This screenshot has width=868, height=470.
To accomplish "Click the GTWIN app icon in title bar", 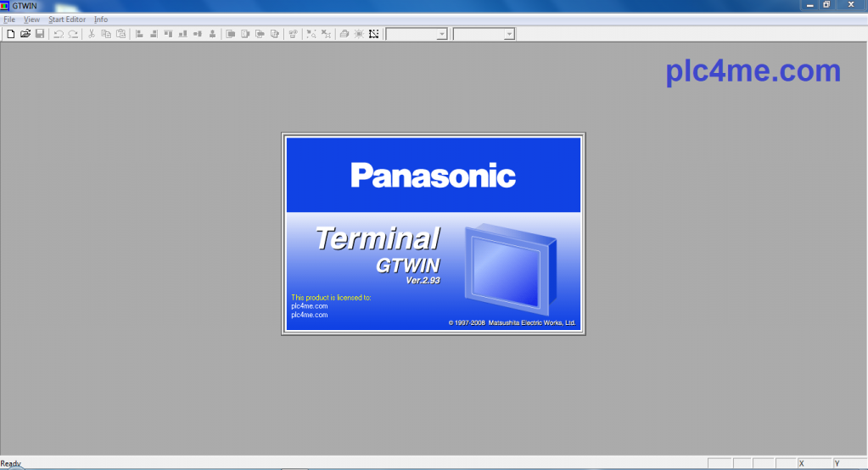I will coord(5,5).
